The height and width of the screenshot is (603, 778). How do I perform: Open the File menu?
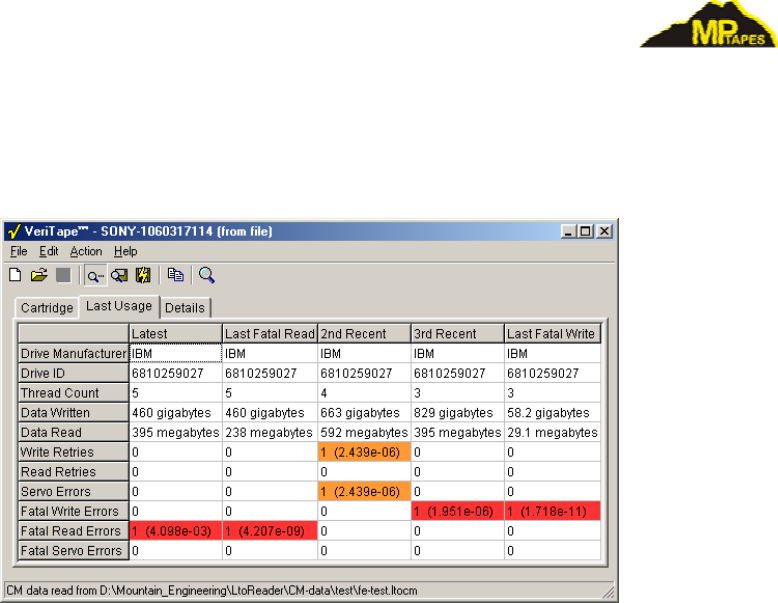click(19, 251)
